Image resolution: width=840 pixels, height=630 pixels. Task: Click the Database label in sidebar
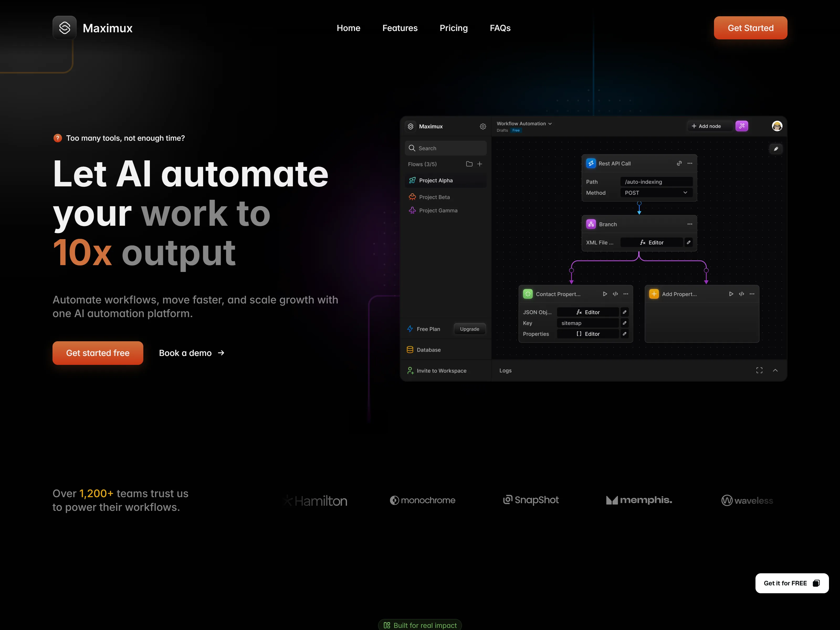429,350
